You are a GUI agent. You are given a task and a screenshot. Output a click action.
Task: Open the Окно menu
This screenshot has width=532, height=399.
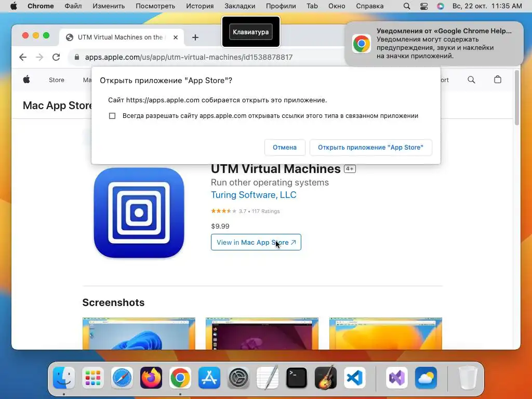(x=337, y=6)
